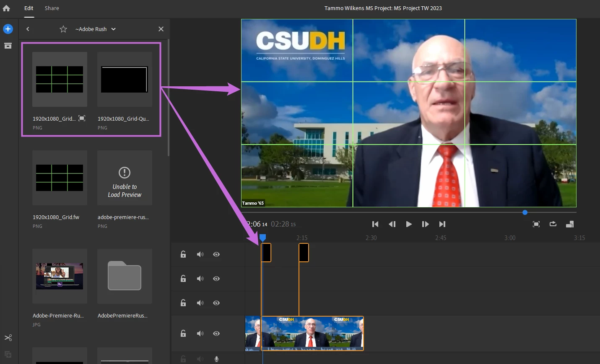The image size is (600, 364).
Task: Hide the top video track
Action: [216, 254]
